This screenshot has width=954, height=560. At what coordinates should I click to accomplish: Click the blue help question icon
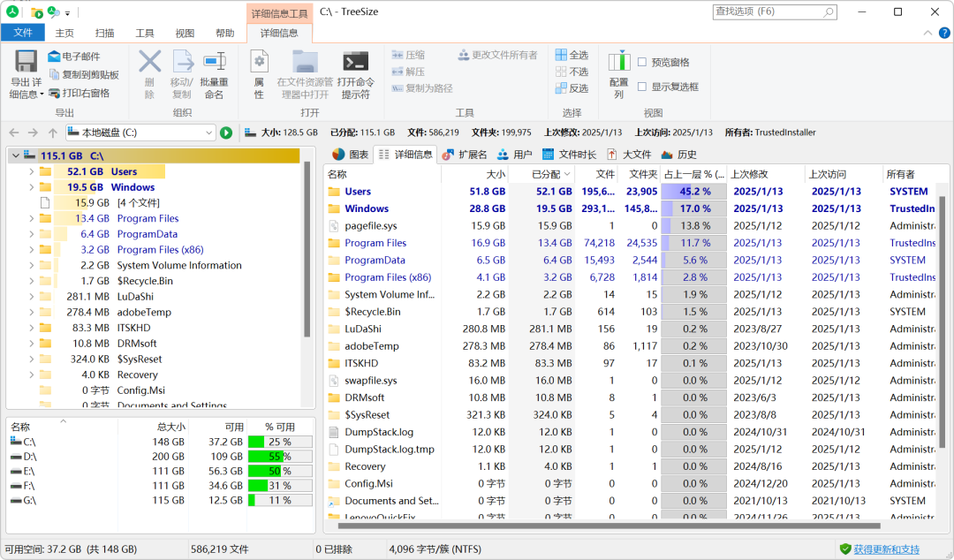(x=944, y=33)
